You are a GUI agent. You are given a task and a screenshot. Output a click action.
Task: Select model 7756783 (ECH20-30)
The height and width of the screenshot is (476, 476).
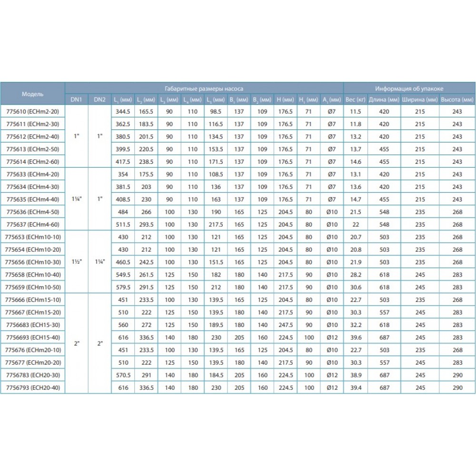(33, 375)
